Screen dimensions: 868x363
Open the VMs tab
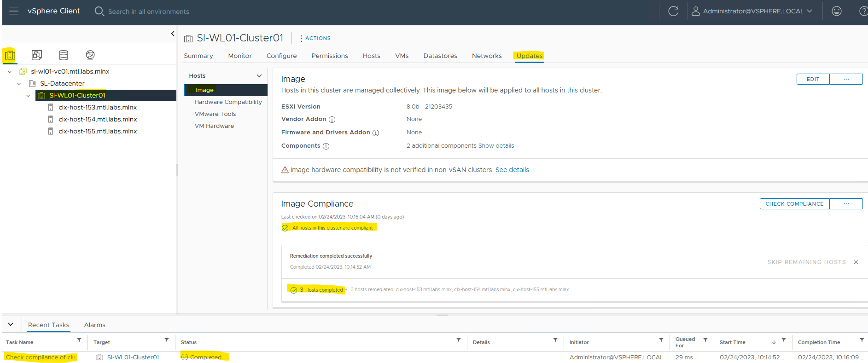tap(402, 56)
